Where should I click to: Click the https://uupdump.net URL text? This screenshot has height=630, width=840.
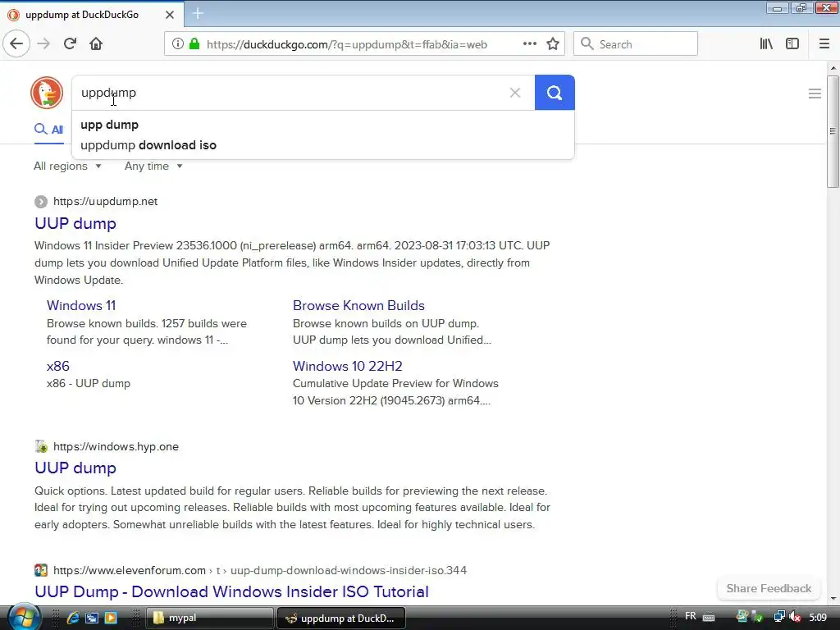pyautogui.click(x=106, y=202)
